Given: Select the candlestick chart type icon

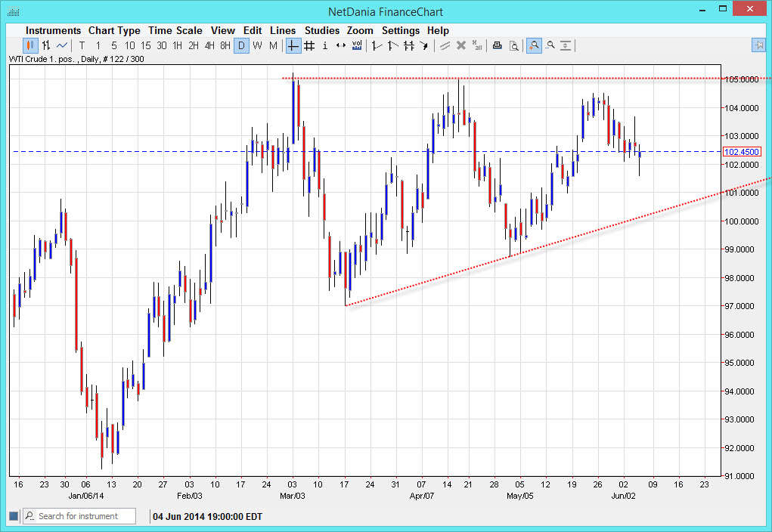Looking at the screenshot, I should pyautogui.click(x=31, y=45).
